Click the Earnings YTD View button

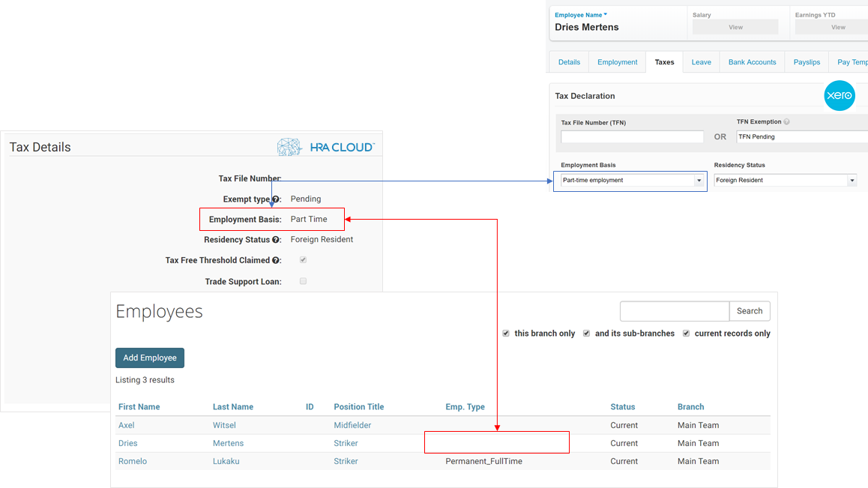coord(831,27)
